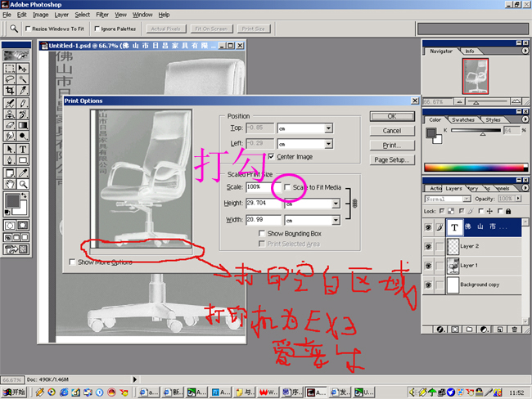Click the Delete layer trash icon
Viewport: 532px width, 399px height.
pyautogui.click(x=514, y=330)
